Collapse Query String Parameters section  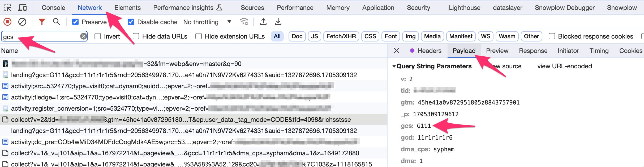(394, 66)
